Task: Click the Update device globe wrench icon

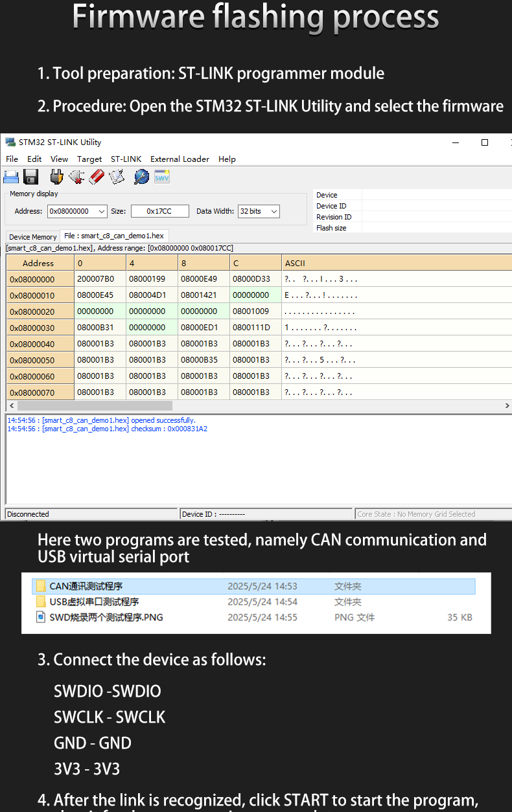Action: (141, 176)
